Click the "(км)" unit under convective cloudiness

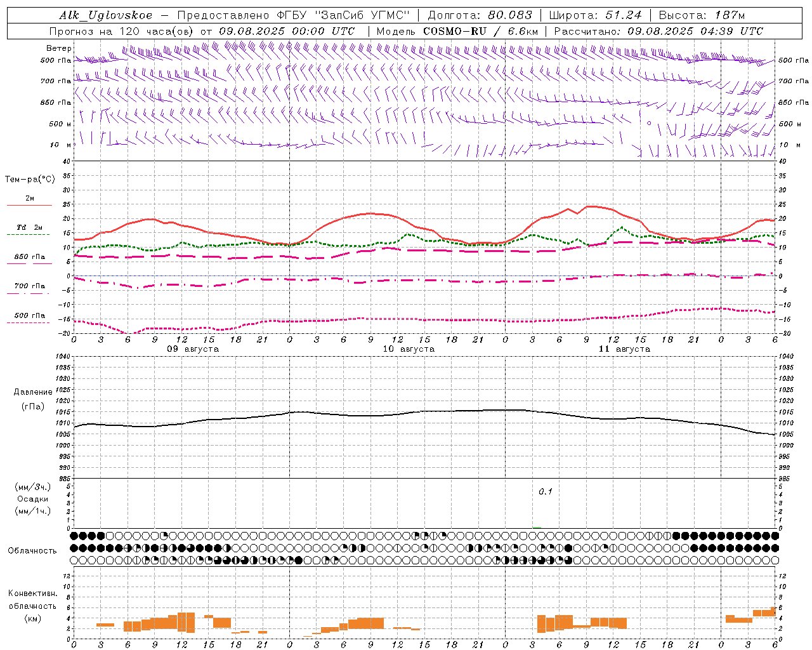pos(33,618)
